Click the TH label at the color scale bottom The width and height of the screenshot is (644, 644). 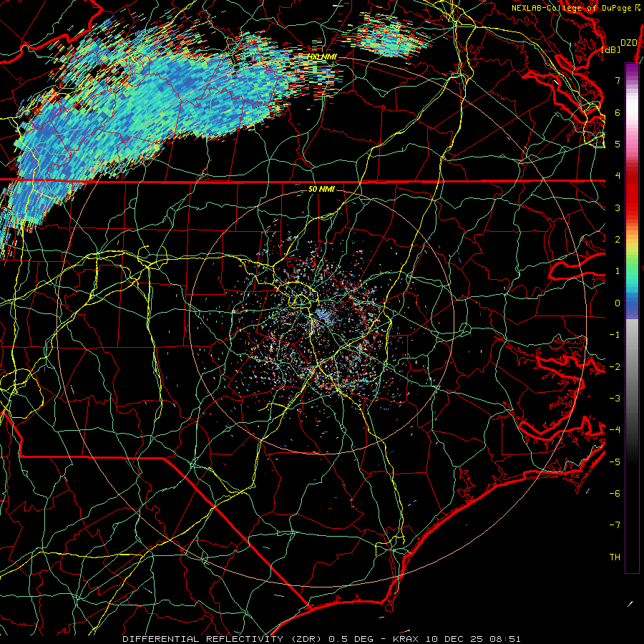coord(615,557)
